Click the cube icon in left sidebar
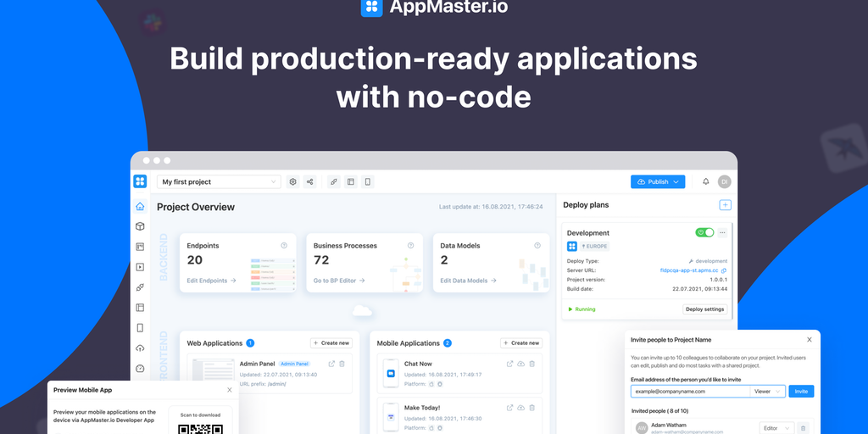Viewport: 868px width, 434px height. [140, 226]
